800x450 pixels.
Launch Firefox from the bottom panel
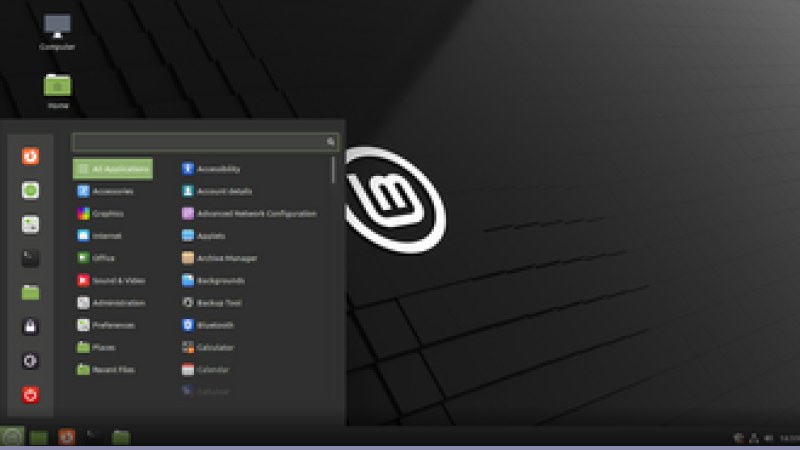(x=66, y=437)
